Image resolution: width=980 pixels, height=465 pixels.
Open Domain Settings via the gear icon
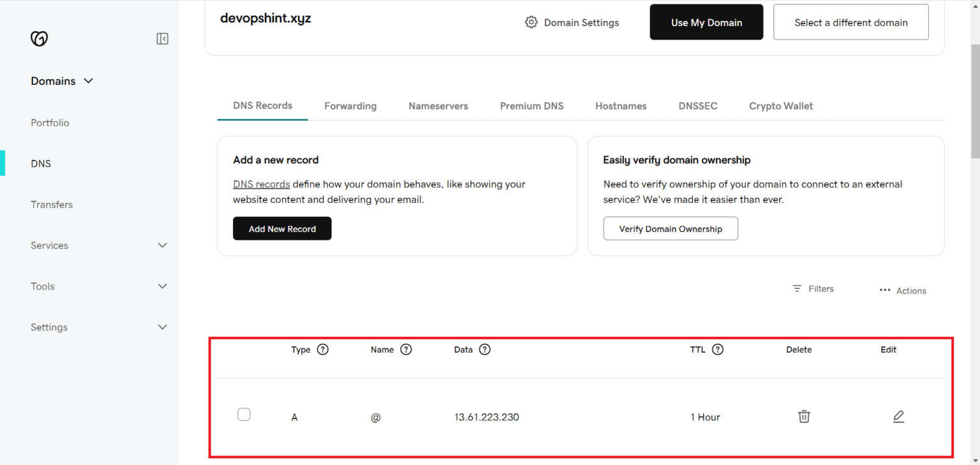pyautogui.click(x=531, y=22)
